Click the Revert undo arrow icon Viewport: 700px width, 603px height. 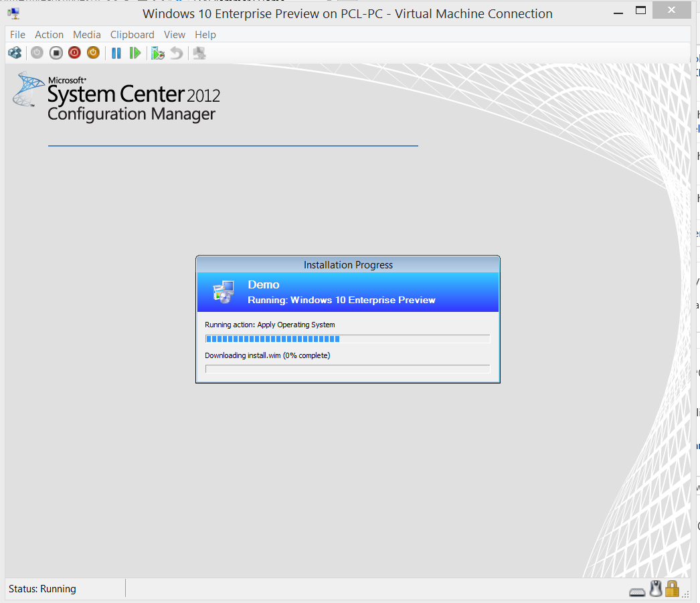(x=176, y=53)
